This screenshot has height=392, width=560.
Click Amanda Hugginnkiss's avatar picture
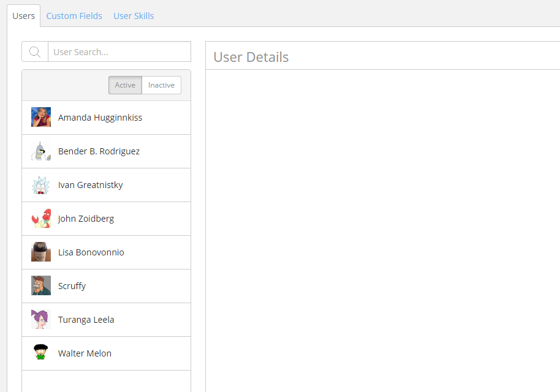(40, 117)
